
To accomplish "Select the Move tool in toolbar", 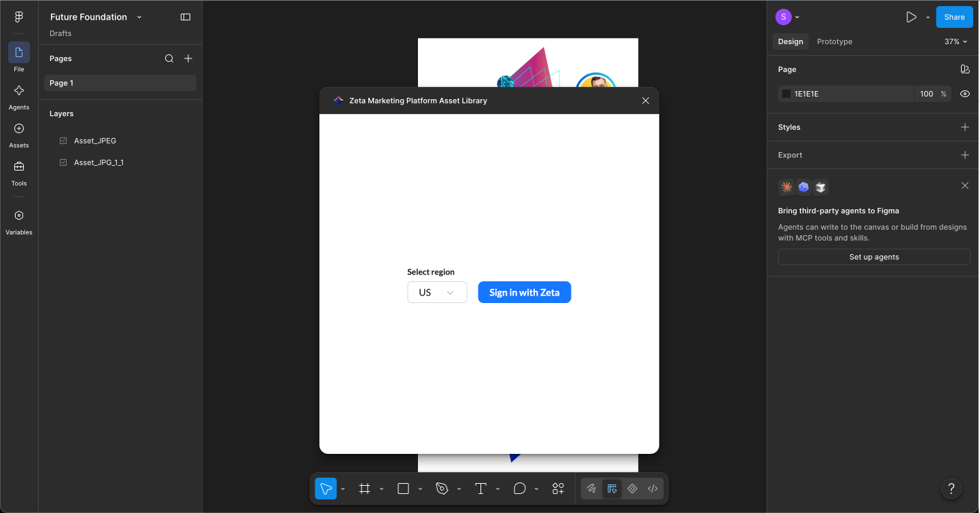I will click(x=326, y=489).
